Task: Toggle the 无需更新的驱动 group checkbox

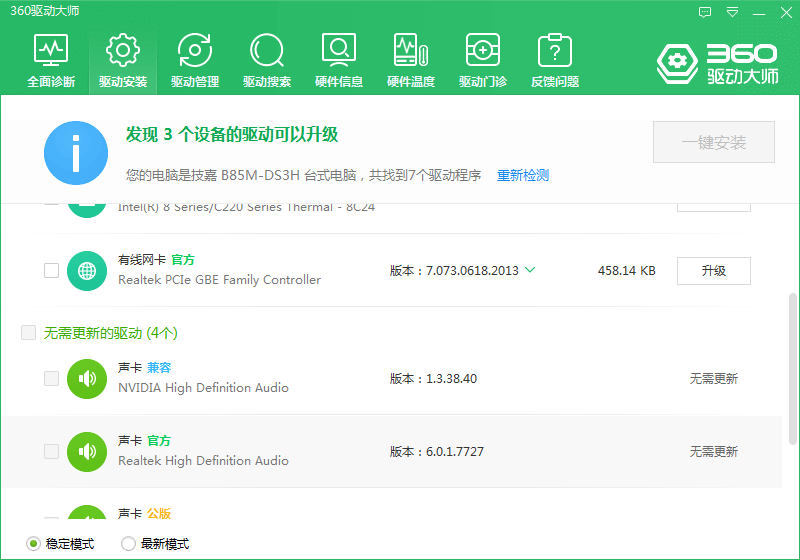Action: (29, 332)
